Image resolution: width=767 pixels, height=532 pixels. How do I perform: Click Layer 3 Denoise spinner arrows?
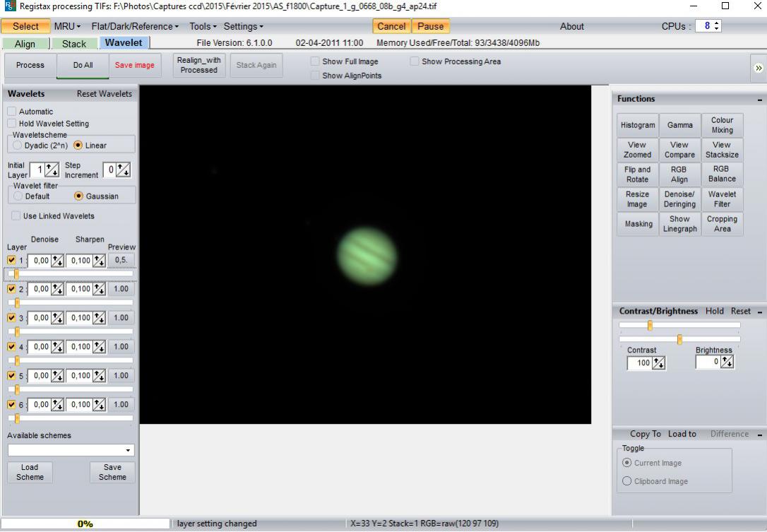[57, 318]
